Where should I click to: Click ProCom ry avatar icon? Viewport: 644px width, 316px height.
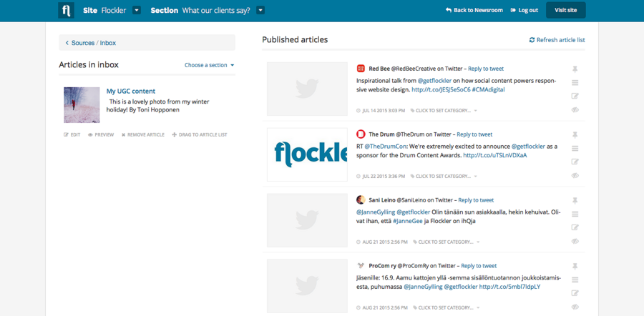361,265
